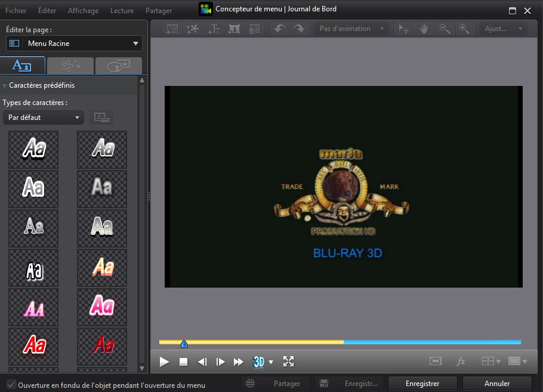Viewport: 543px width, 392px height.
Task: Click the blue playhead marker on timeline
Action: point(184,344)
